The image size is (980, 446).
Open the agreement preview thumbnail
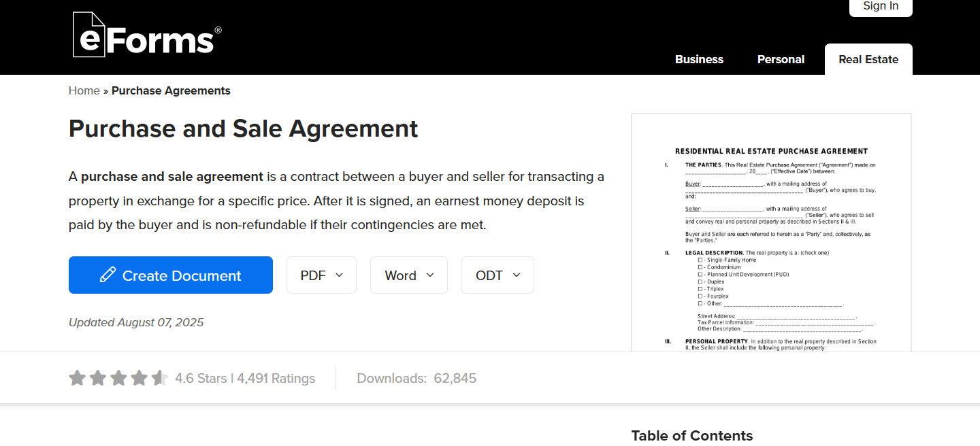771,235
